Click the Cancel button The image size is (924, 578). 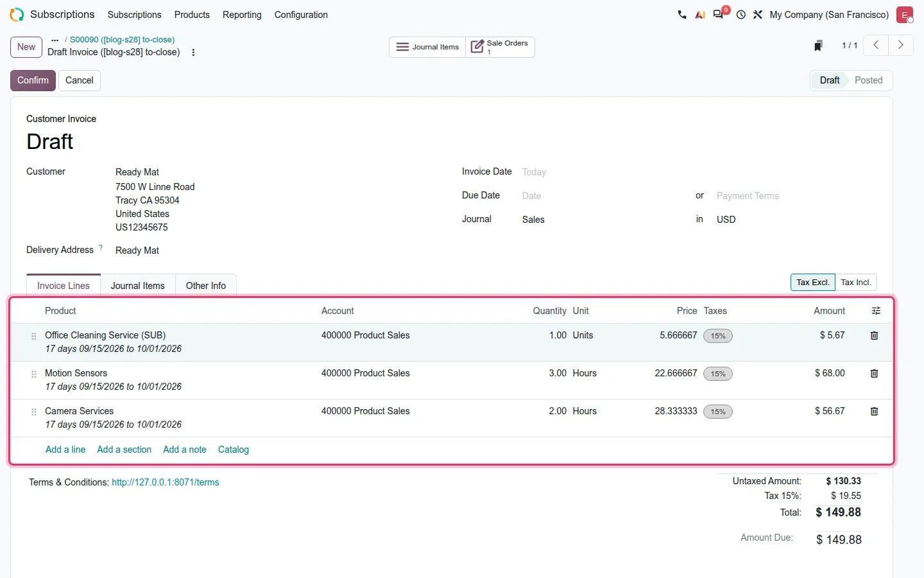80,80
